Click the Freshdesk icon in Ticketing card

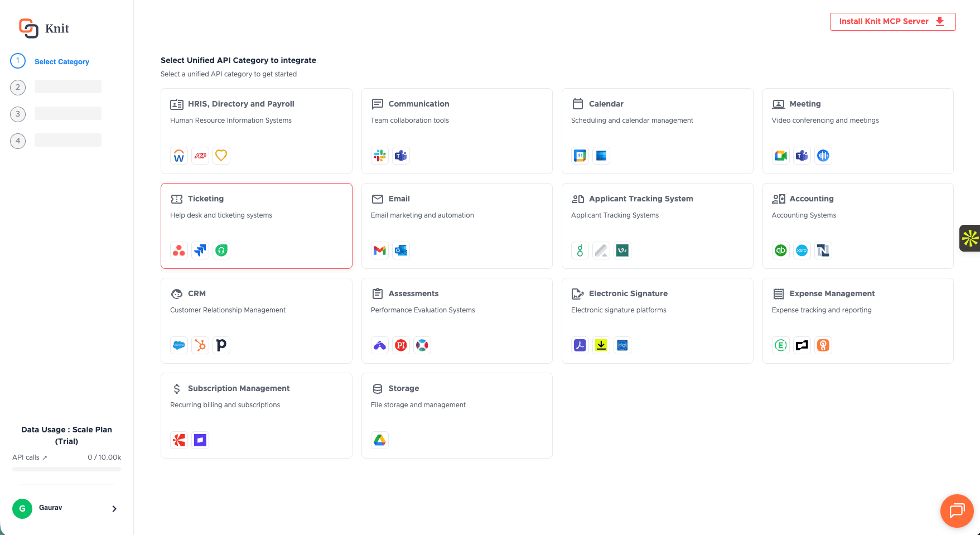221,250
